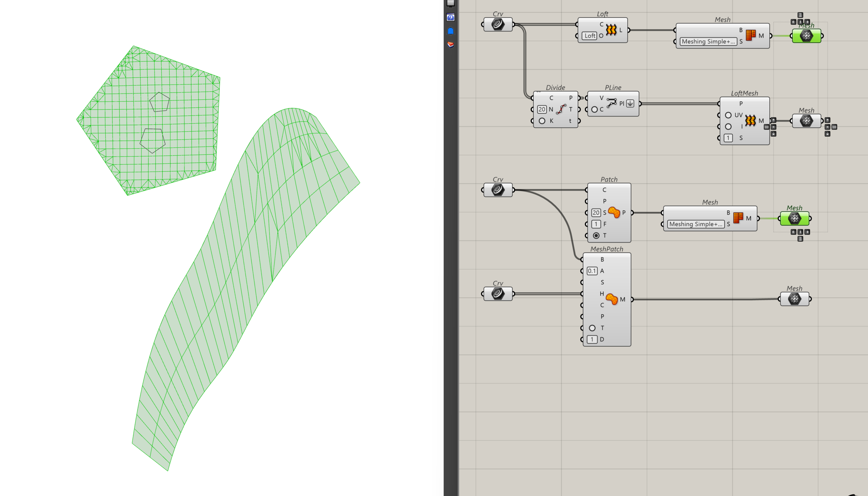Click the 0.1 value on MeshPatch A
The width and height of the screenshot is (868, 496).
pos(592,271)
